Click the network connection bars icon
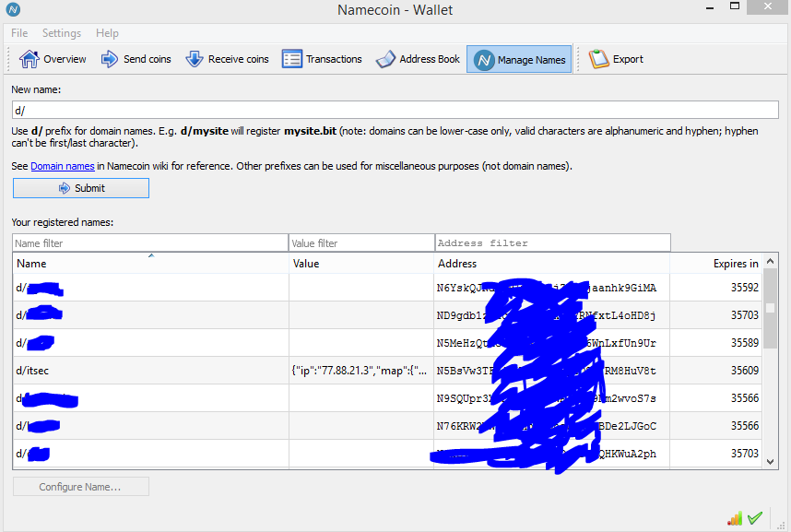791x532 pixels. point(735,518)
